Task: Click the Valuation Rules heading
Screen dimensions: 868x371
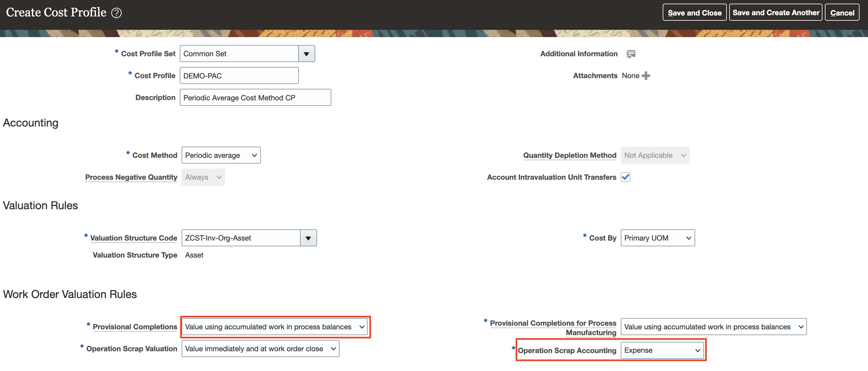Action: click(40, 206)
